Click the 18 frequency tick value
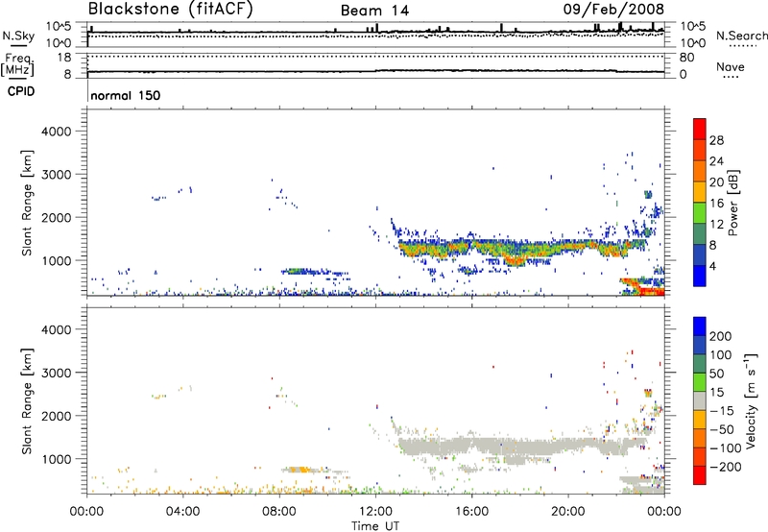Image resolution: width=768 pixels, height=532 pixels. 64,58
